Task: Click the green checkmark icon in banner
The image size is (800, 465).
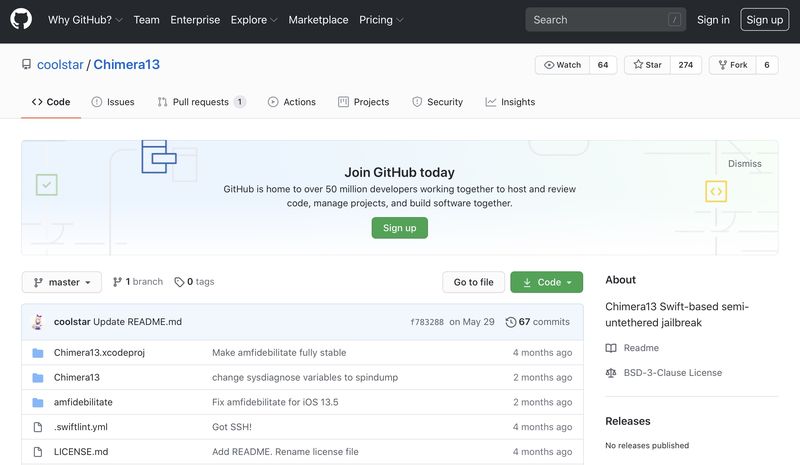Action: (x=46, y=185)
